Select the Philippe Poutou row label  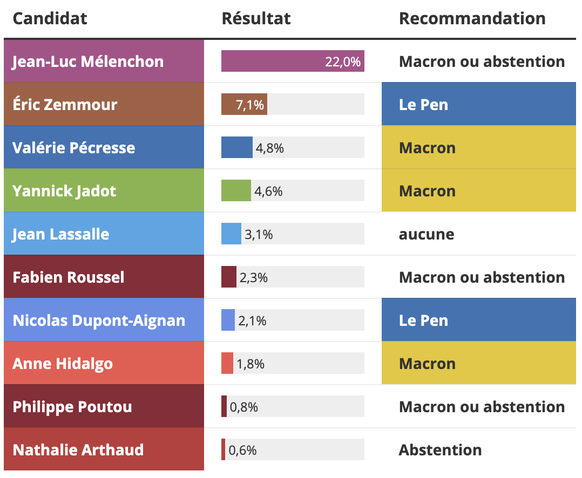tap(104, 406)
